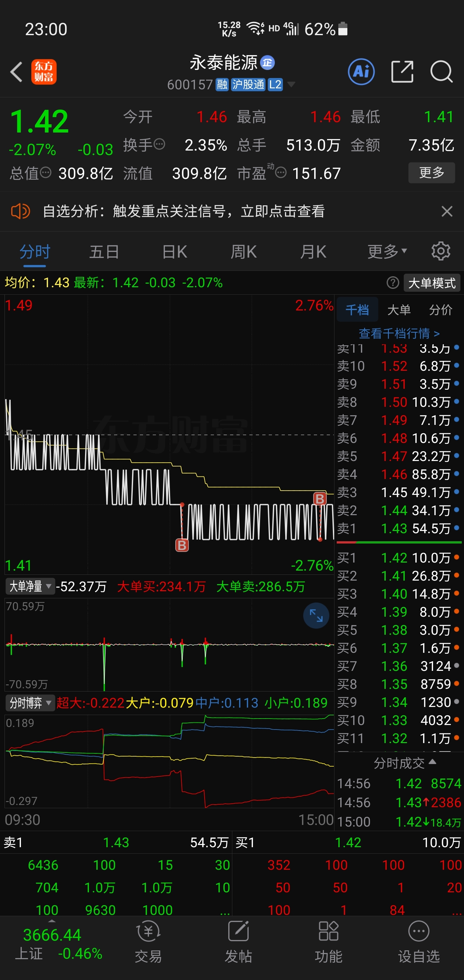Tap the speaker announcement icon
Image resolution: width=464 pixels, height=980 pixels.
pos(21,211)
